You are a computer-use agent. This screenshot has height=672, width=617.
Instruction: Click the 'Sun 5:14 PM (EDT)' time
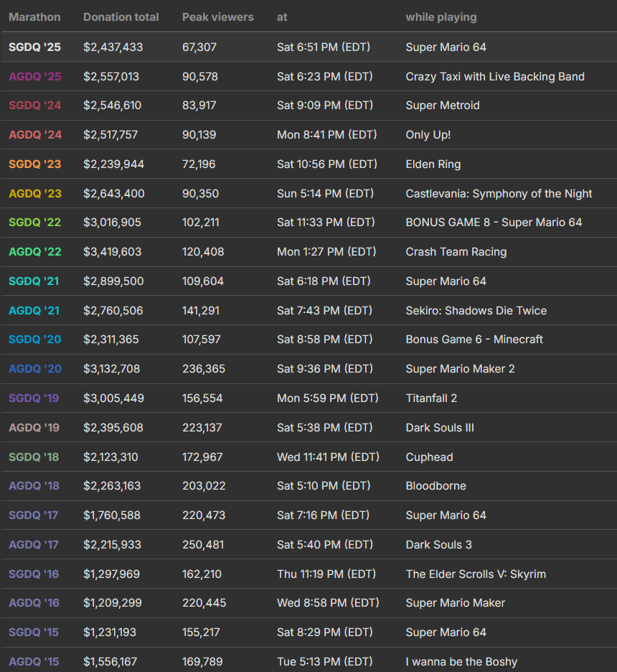[x=325, y=193]
